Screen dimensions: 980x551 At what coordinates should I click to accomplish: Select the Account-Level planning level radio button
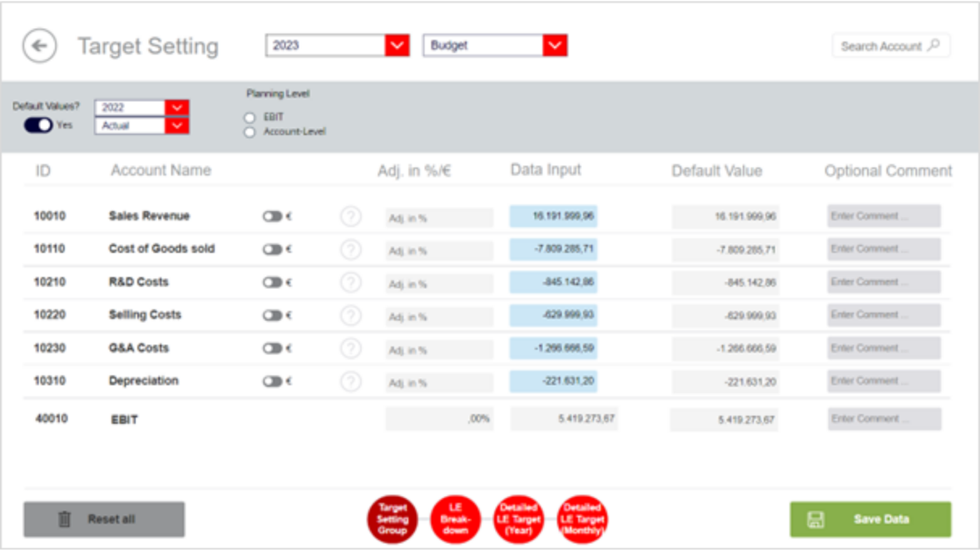249,132
